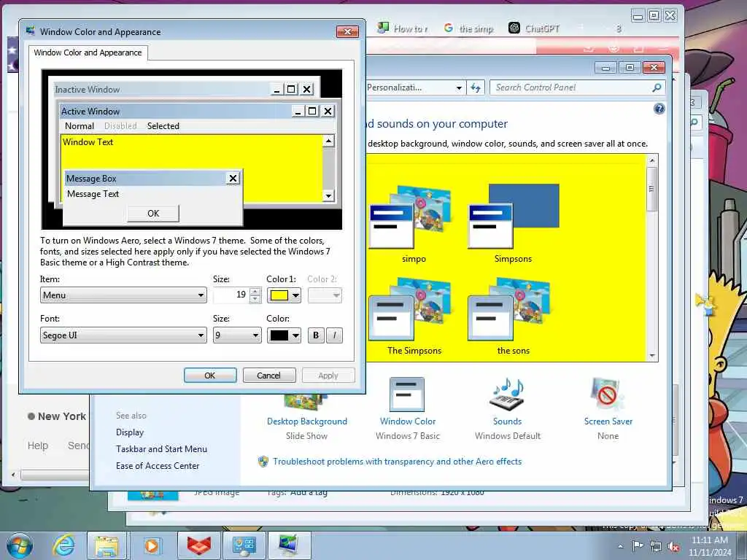Click the search magnifier icon in Control Panel
The height and width of the screenshot is (560, 747).
coord(657,87)
